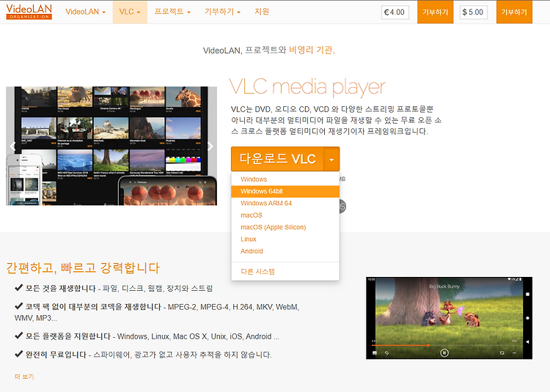The image size is (550, 392).
Task: Select Windows 64bit download option
Action: tap(285, 191)
